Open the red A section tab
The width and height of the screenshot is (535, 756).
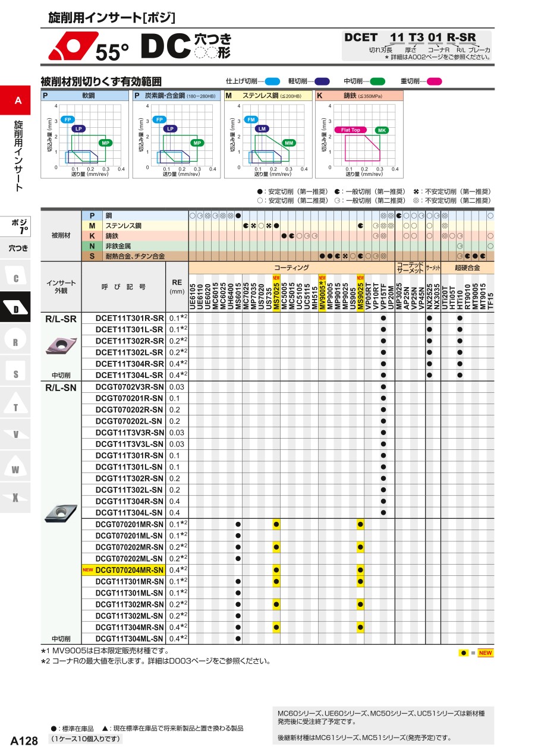click(x=17, y=100)
